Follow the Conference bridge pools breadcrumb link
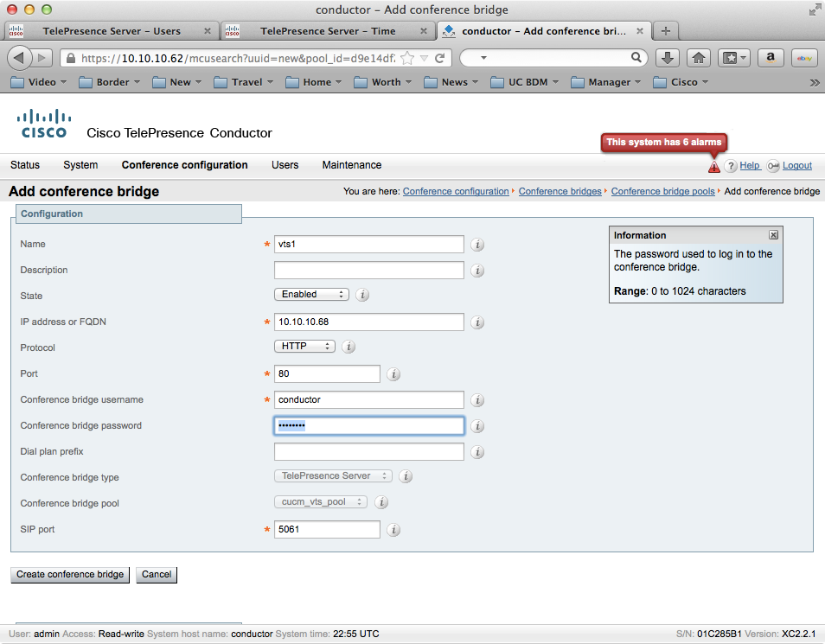Image resolution: width=825 pixels, height=644 pixels. coord(663,192)
